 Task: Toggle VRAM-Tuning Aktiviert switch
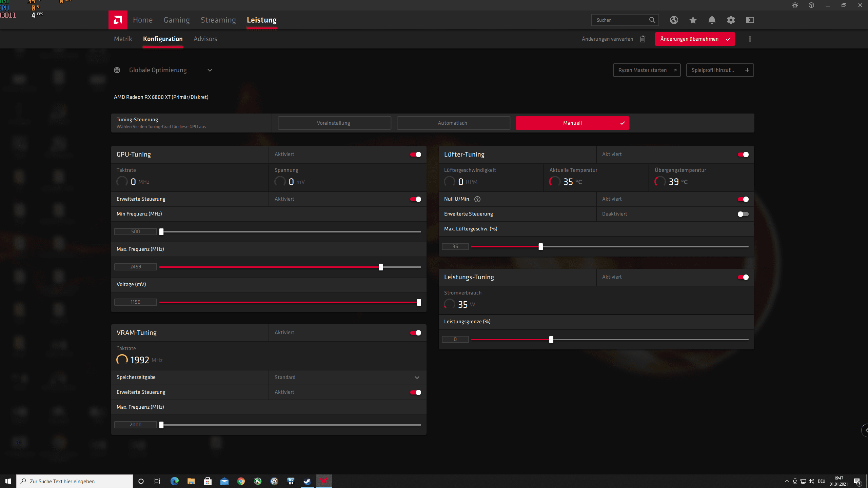click(x=415, y=333)
